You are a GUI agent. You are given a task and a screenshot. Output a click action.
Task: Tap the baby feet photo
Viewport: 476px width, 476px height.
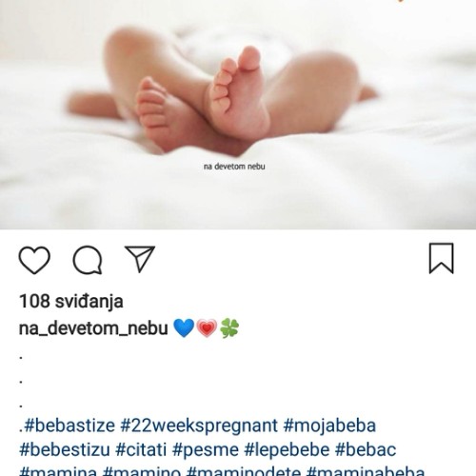pyautogui.click(x=238, y=114)
